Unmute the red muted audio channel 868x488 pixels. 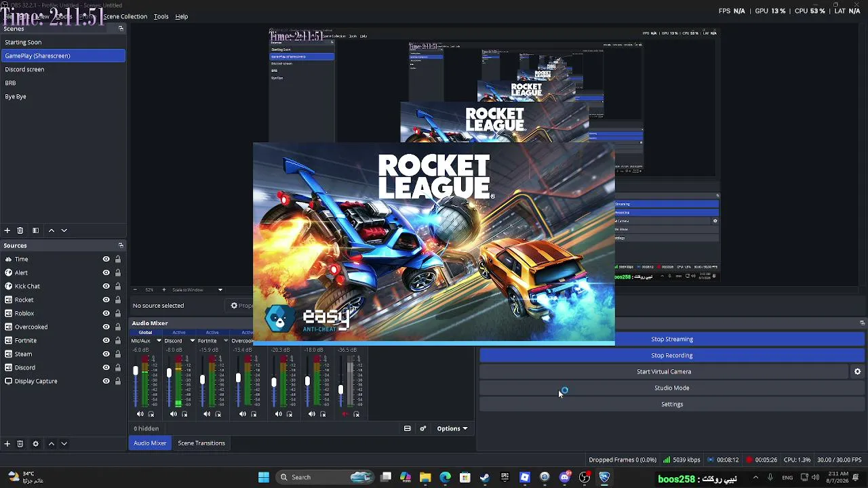(x=344, y=414)
